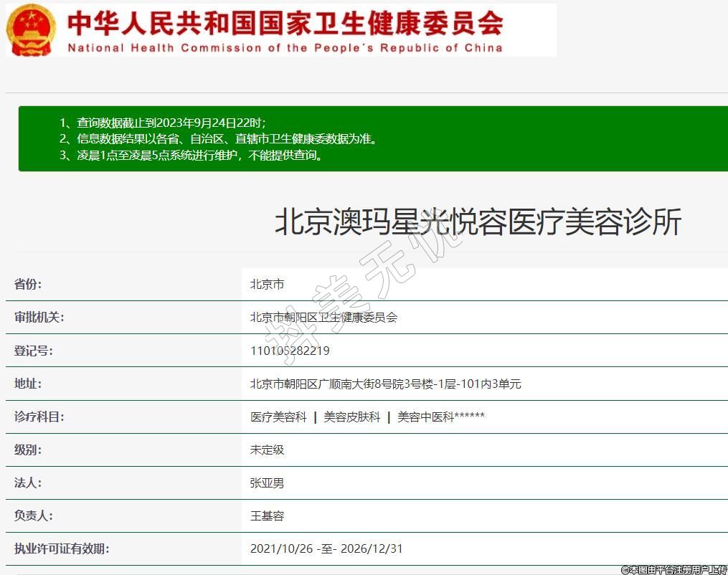This screenshot has width=728, height=575.
Task: Click the address value 北京市朝阳区广顺南大街8号院
Action: (x=385, y=384)
